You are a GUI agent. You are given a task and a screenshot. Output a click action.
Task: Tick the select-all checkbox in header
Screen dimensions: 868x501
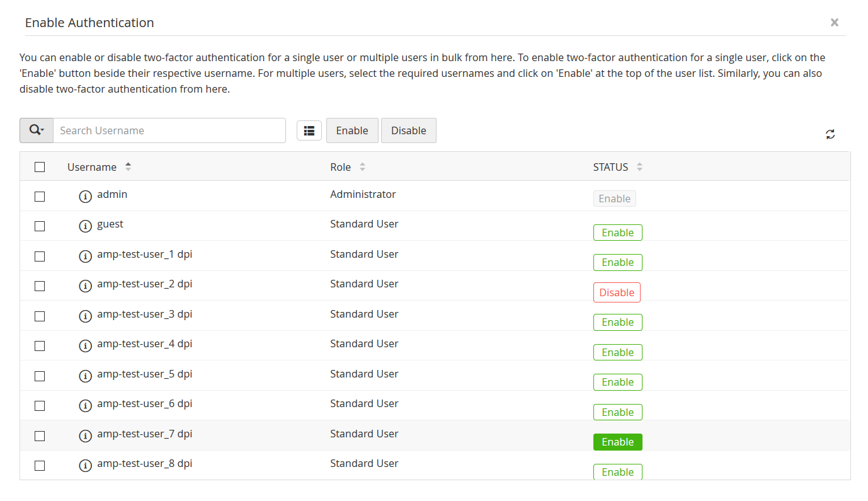pyautogui.click(x=40, y=167)
